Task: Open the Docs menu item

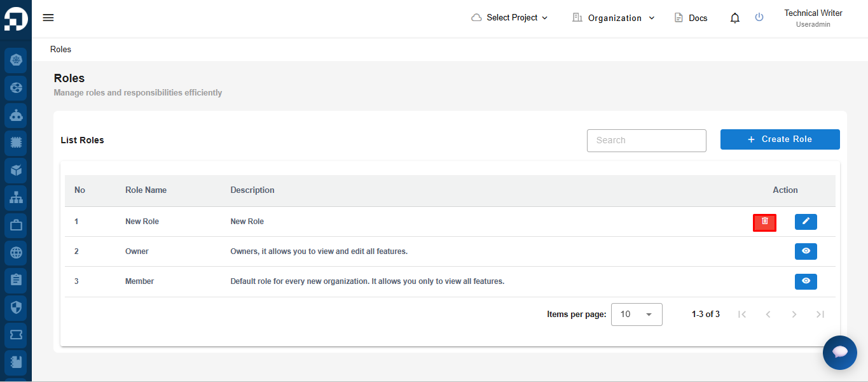Action: pyautogui.click(x=691, y=18)
